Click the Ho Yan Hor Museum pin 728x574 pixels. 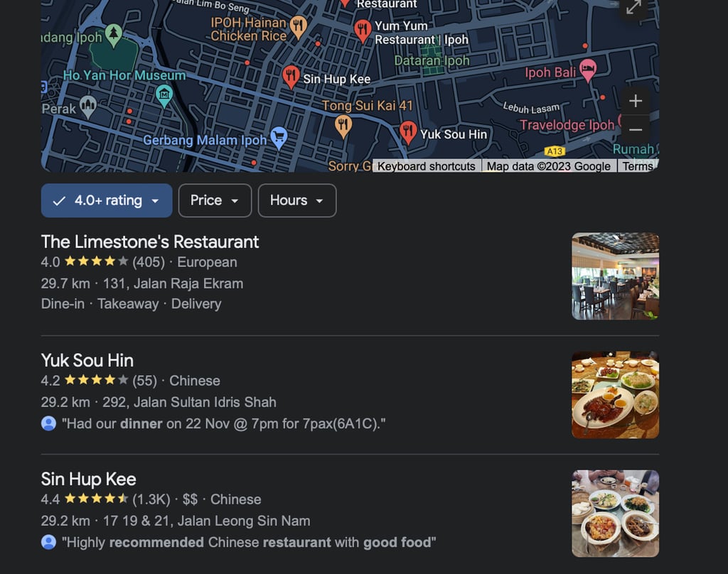click(x=164, y=96)
